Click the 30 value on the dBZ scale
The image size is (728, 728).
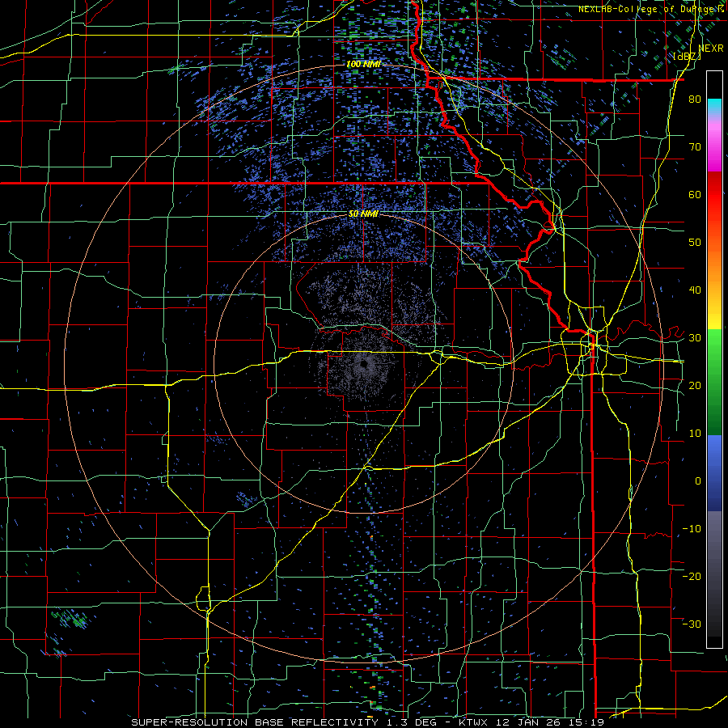pyautogui.click(x=695, y=338)
